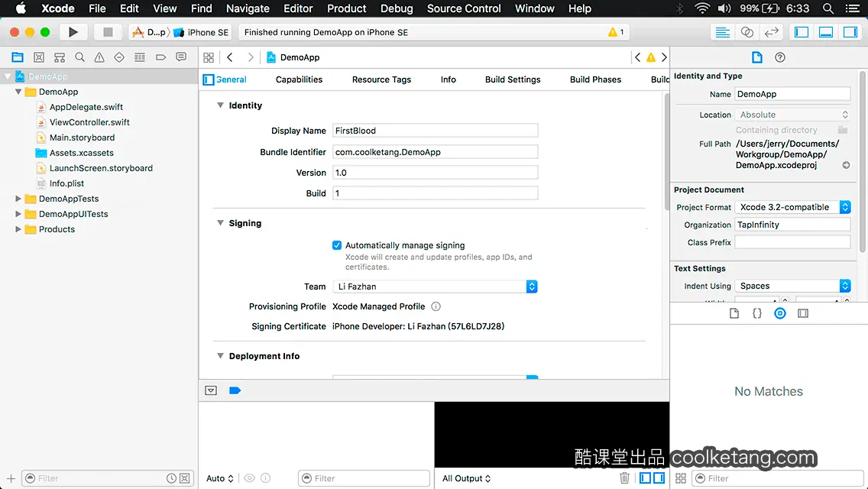868x489 pixels.
Task: Collapse the Deployment Info section
Action: pos(220,355)
